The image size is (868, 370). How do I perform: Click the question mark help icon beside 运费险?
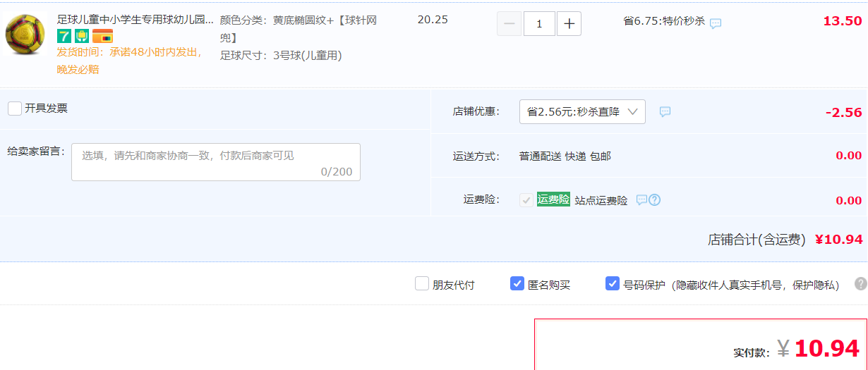click(x=654, y=200)
